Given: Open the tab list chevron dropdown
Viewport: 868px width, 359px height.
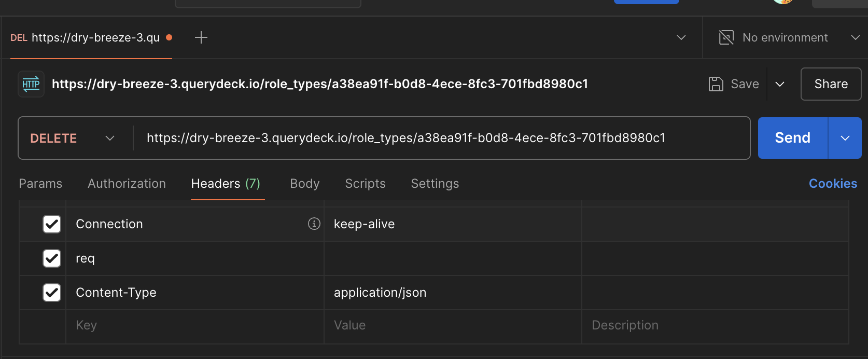Looking at the screenshot, I should (x=681, y=37).
